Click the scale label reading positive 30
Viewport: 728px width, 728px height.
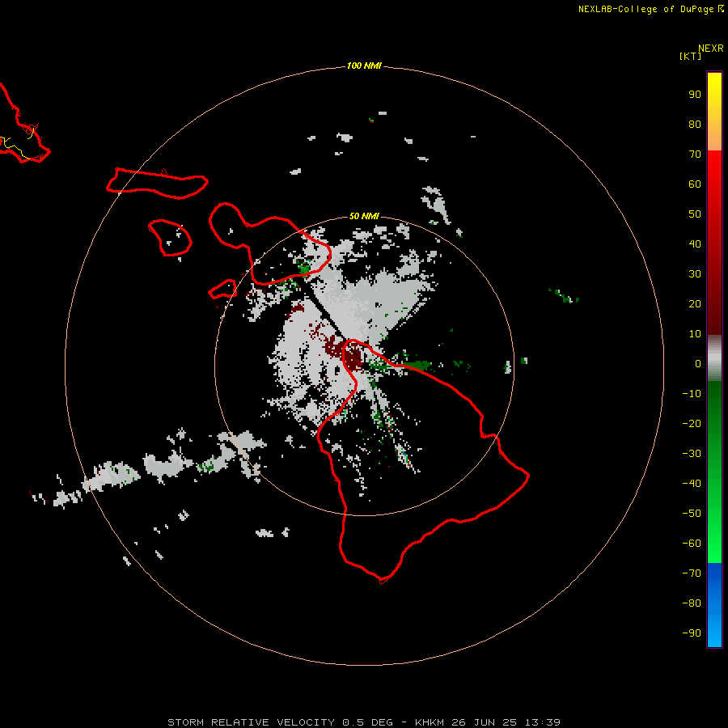[695, 274]
